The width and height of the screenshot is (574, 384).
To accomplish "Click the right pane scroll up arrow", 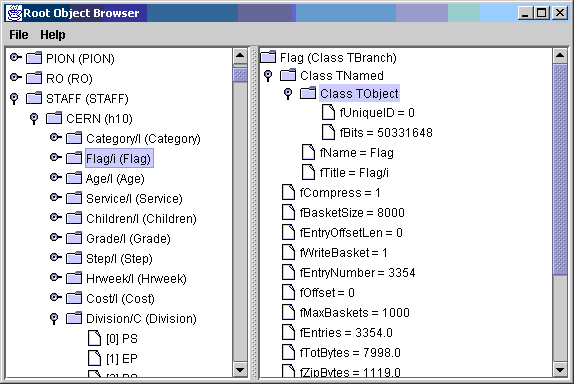I will pos(560,56).
